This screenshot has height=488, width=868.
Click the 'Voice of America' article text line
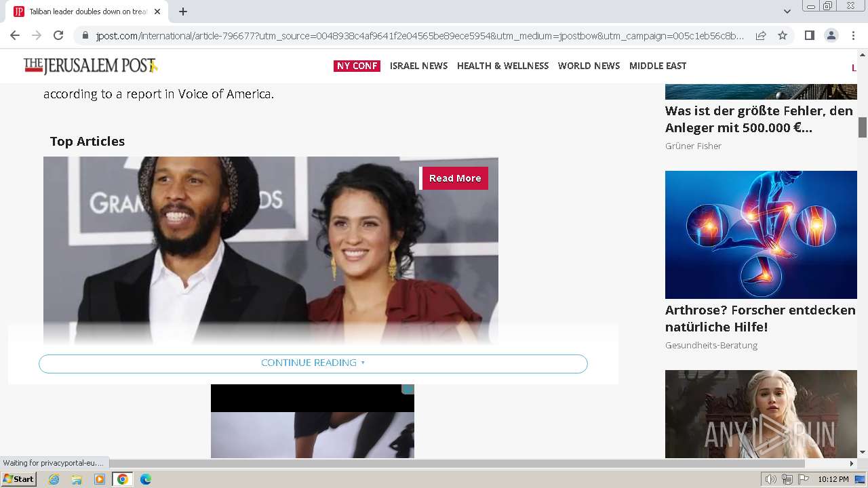(159, 94)
